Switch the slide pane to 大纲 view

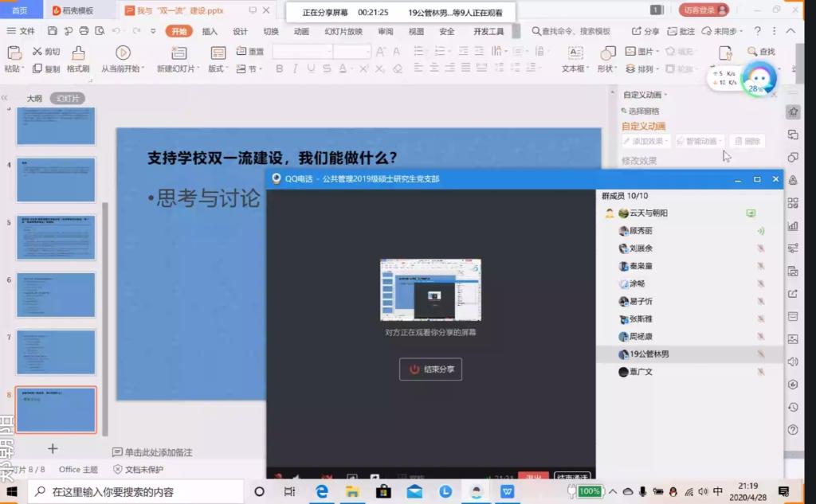(x=34, y=99)
